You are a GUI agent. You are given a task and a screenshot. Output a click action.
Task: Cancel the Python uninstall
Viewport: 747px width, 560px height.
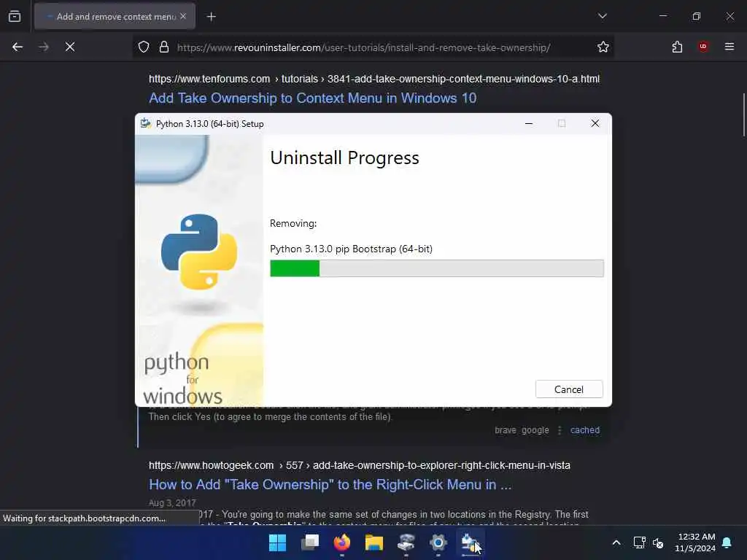[569, 389]
